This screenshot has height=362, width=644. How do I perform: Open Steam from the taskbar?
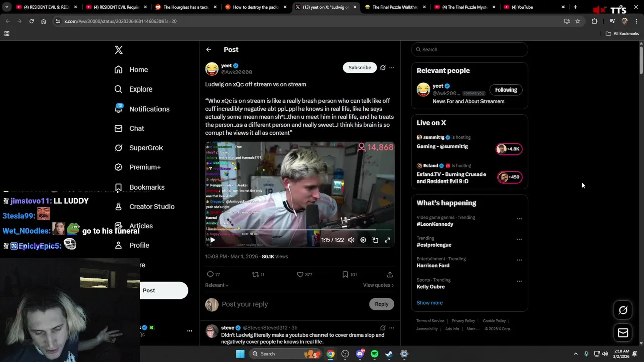(x=389, y=354)
